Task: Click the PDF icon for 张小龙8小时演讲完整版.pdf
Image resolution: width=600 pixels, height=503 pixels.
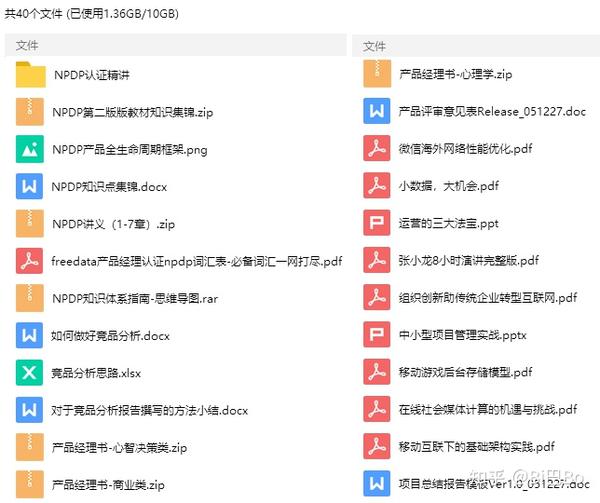Action: pos(377,260)
